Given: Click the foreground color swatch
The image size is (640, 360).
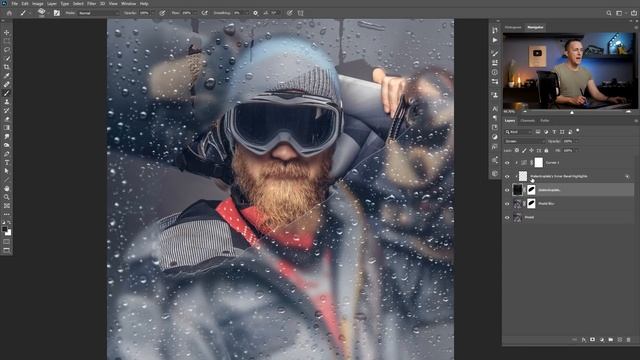Looking at the screenshot, I should [4, 229].
